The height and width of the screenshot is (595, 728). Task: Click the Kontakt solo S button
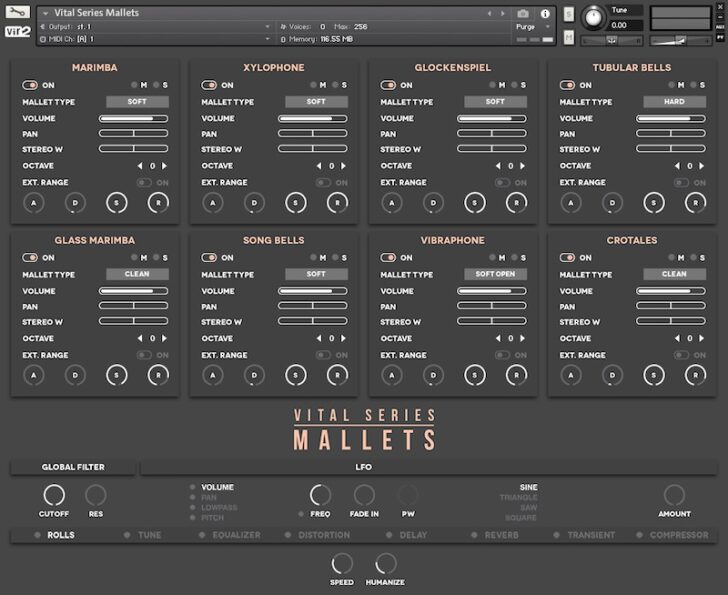569,14
